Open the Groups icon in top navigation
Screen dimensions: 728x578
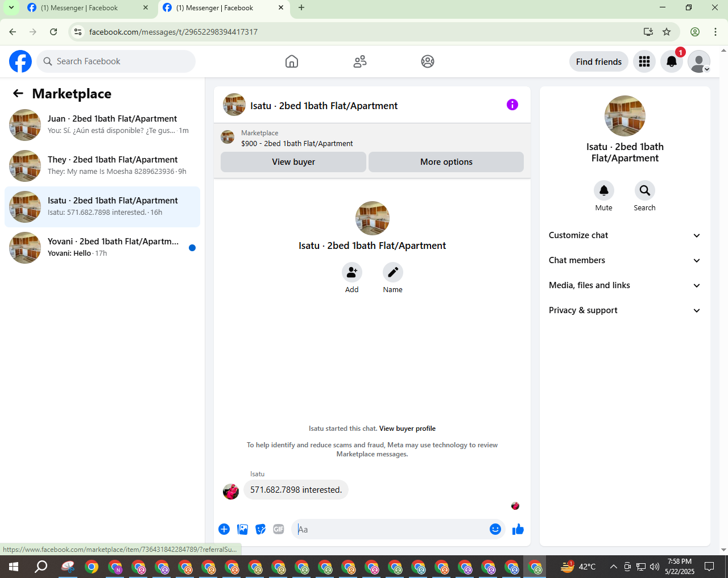coord(428,61)
